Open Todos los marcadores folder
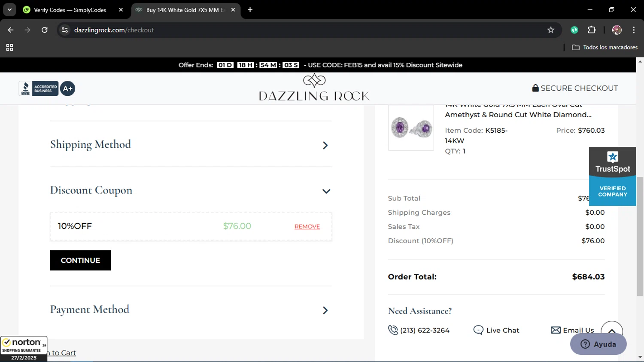Screen dimensions: 644x362 click(x=605, y=48)
